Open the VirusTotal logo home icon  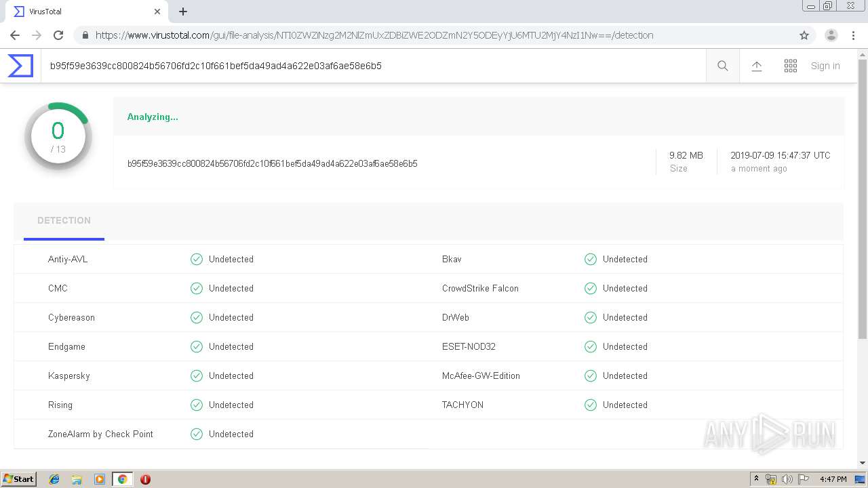(x=20, y=66)
